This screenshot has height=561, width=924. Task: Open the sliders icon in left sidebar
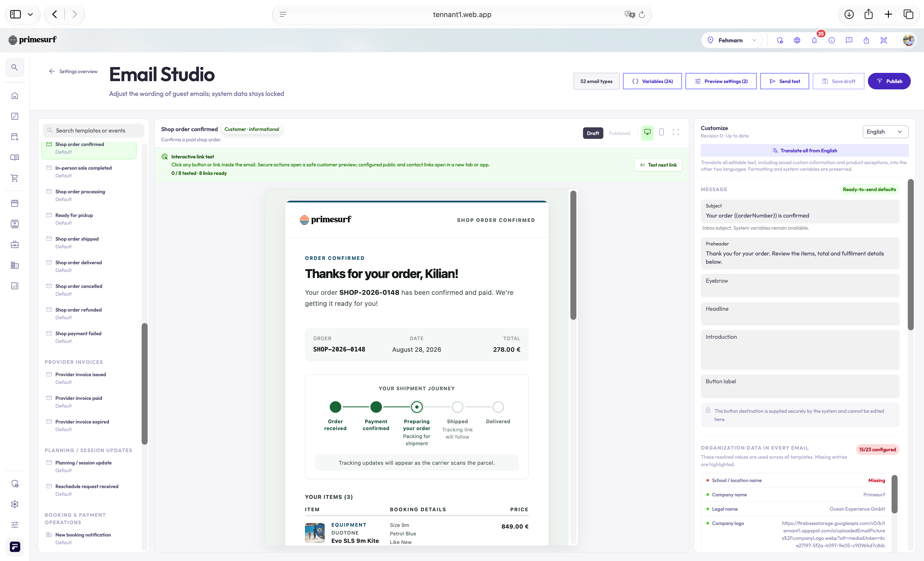15,525
